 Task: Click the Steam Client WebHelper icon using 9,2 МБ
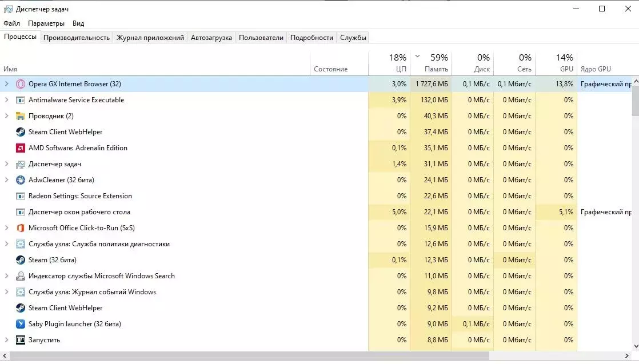click(21, 308)
